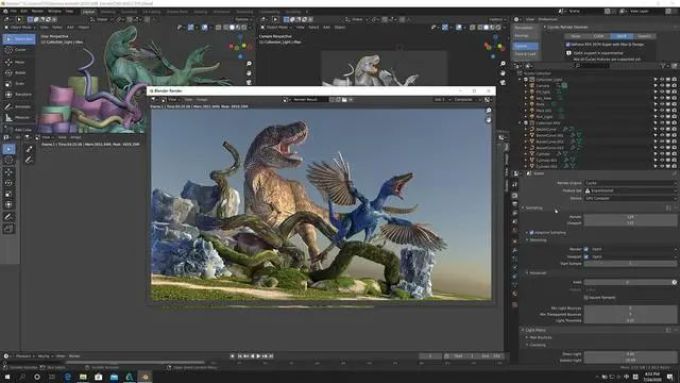Collapse the Light Paths panel
Viewport: 680px width, 383px height.
coord(534,330)
